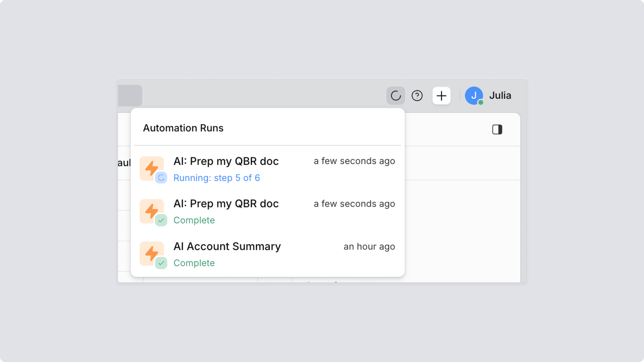Open the running 'AI: Prep my QBR doc' run
644x362 pixels.
[x=226, y=161]
